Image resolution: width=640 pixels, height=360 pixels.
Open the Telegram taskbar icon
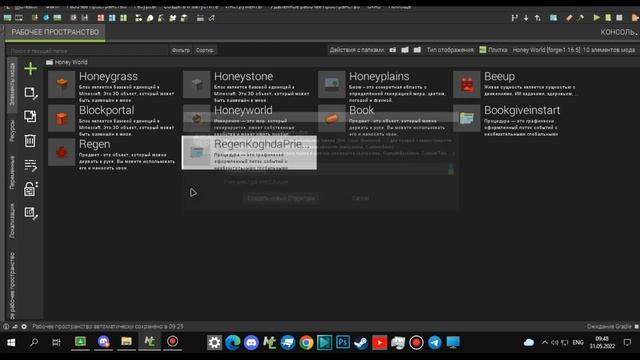point(435,342)
